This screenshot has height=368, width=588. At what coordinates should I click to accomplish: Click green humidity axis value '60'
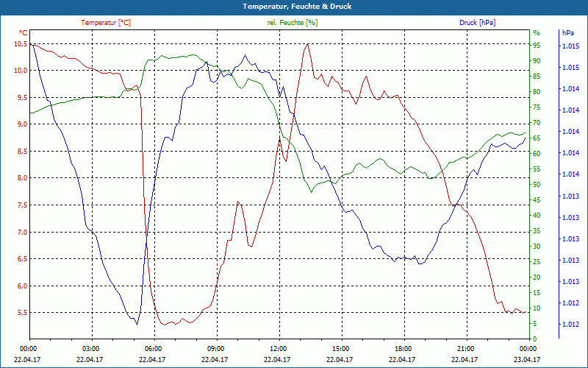coord(537,154)
